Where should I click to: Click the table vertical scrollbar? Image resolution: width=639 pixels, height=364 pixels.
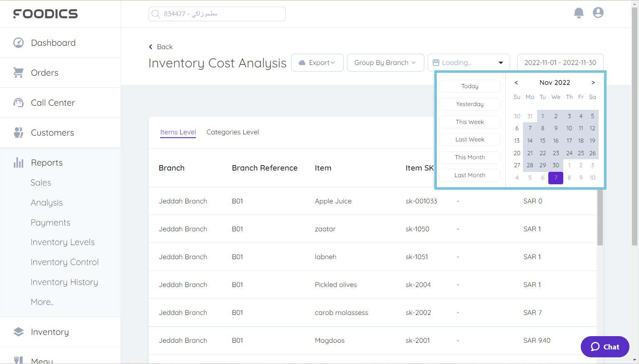tap(600, 216)
